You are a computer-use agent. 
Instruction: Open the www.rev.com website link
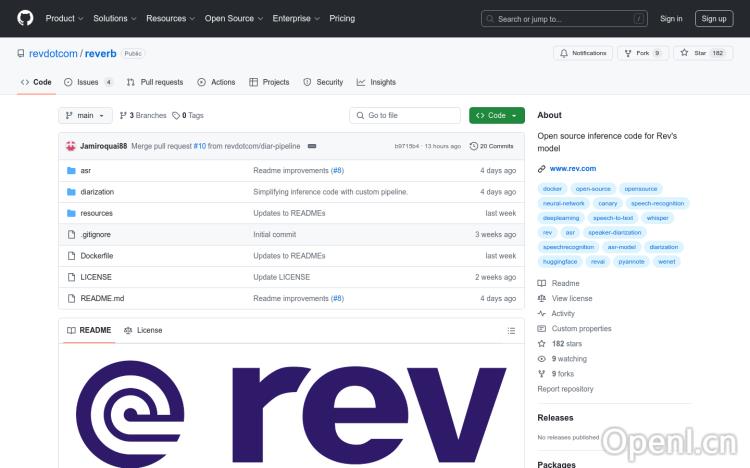(572, 168)
